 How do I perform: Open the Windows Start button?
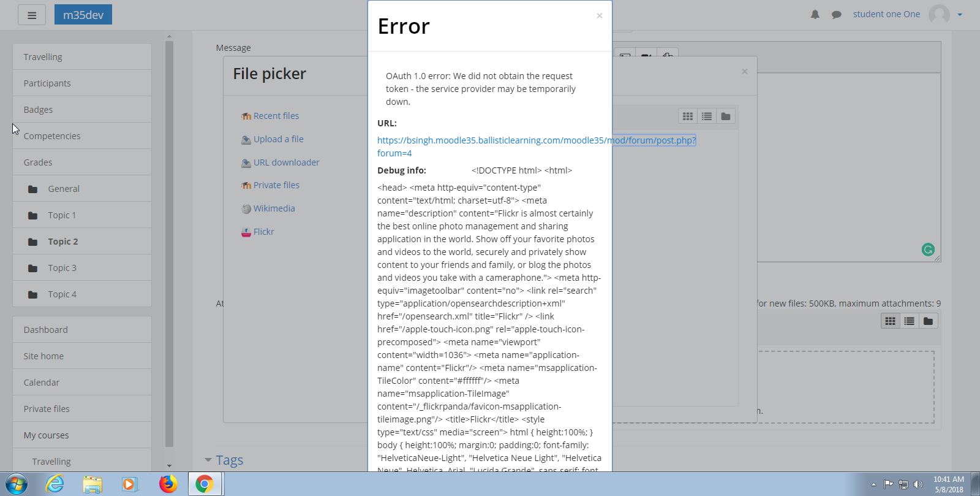17,484
